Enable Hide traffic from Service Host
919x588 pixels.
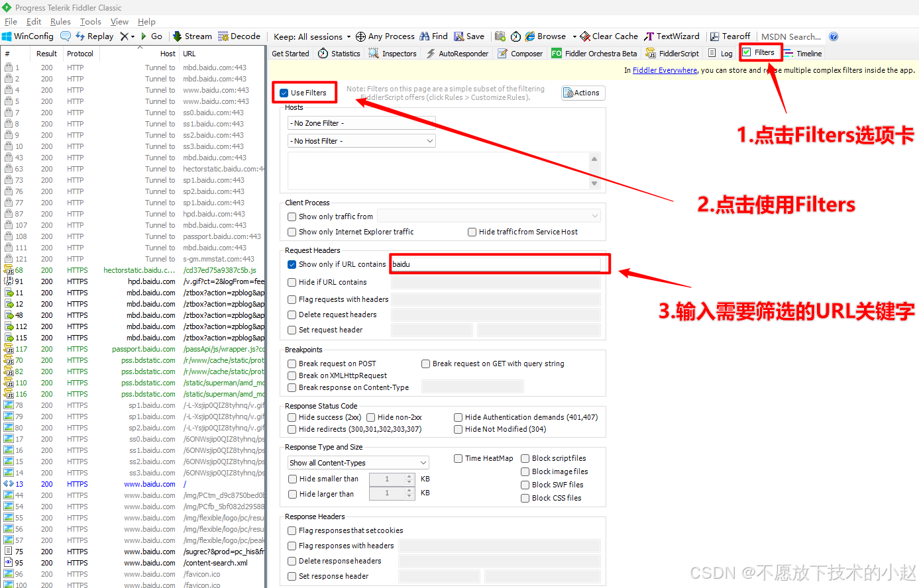(x=472, y=232)
